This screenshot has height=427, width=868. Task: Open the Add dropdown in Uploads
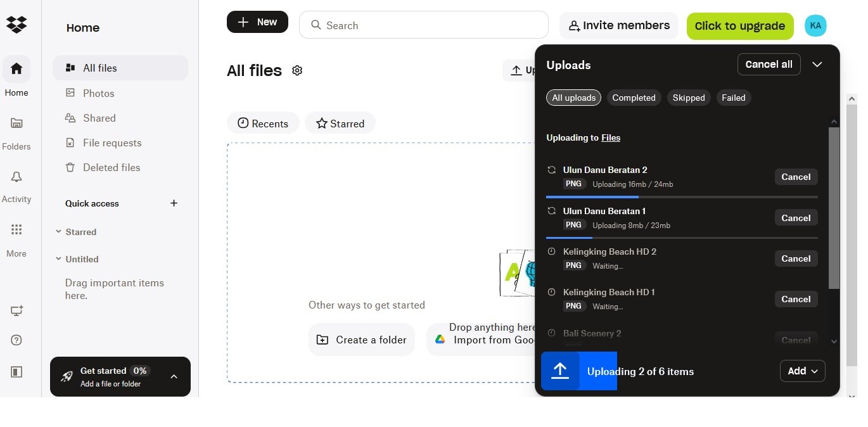tap(802, 371)
